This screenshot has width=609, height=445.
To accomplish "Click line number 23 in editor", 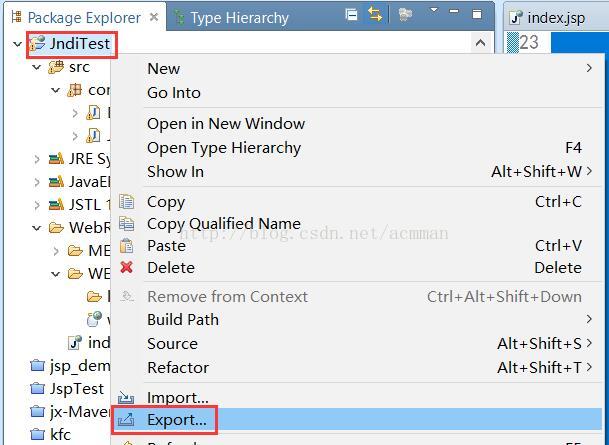I will coord(529,42).
